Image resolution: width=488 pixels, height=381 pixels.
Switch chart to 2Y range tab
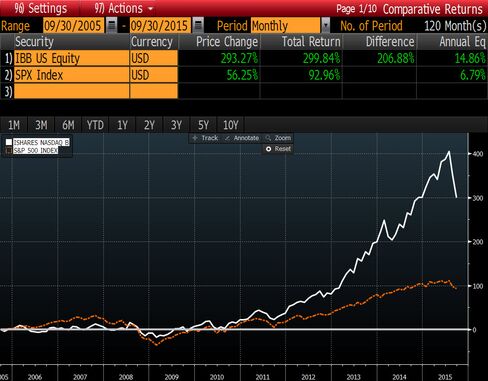(x=149, y=125)
